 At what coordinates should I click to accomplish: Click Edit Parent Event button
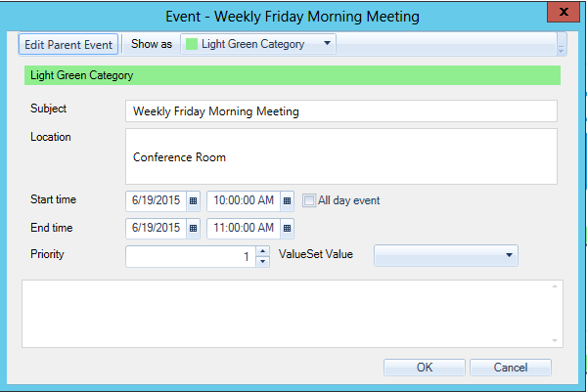click(x=68, y=45)
